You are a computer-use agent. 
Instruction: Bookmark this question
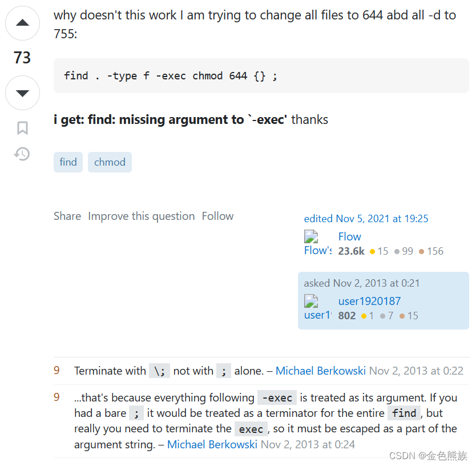pyautogui.click(x=22, y=128)
